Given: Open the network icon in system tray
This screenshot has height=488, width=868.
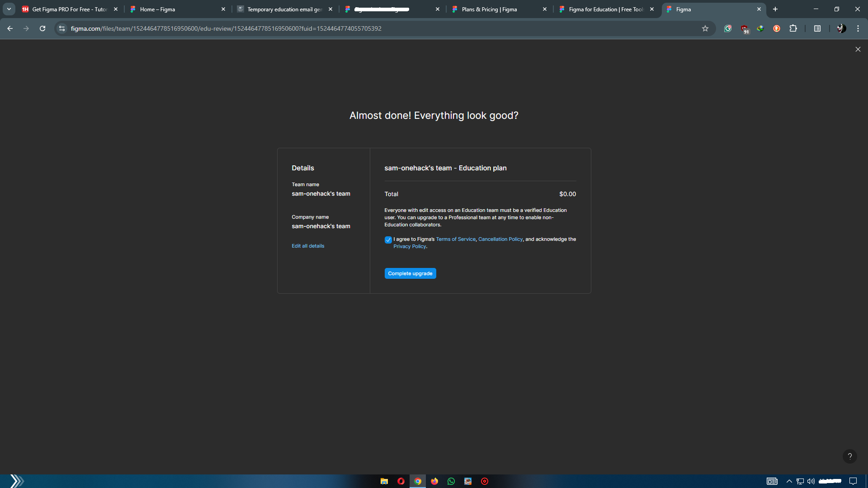Looking at the screenshot, I should coord(800,481).
